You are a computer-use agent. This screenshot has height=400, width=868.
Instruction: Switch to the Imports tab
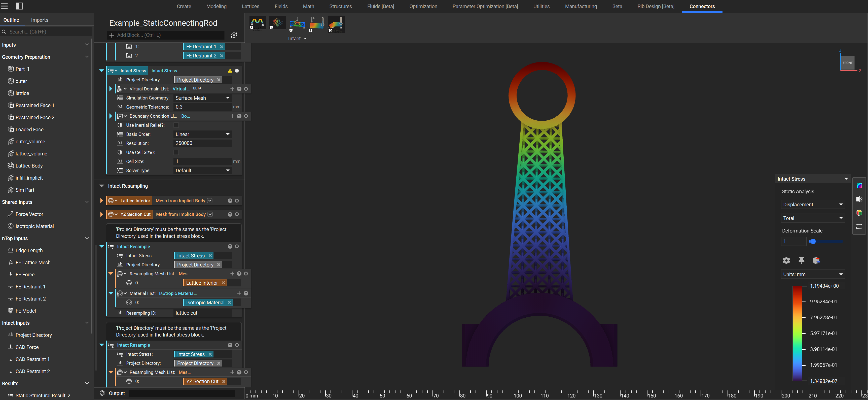[x=40, y=20]
